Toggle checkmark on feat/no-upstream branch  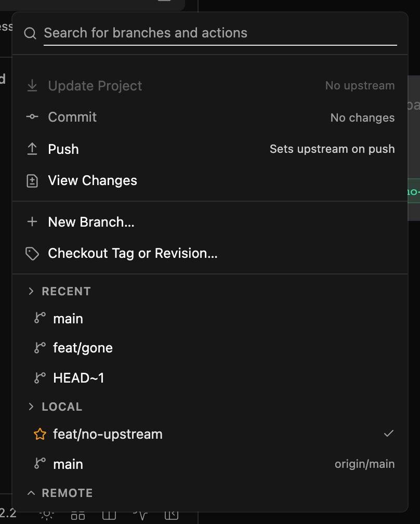click(x=389, y=434)
